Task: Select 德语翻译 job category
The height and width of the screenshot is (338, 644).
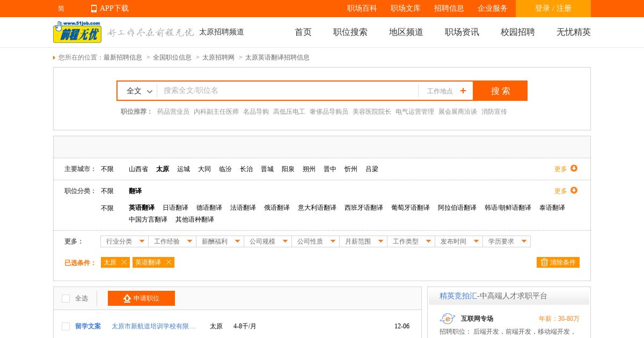Action: pos(209,208)
